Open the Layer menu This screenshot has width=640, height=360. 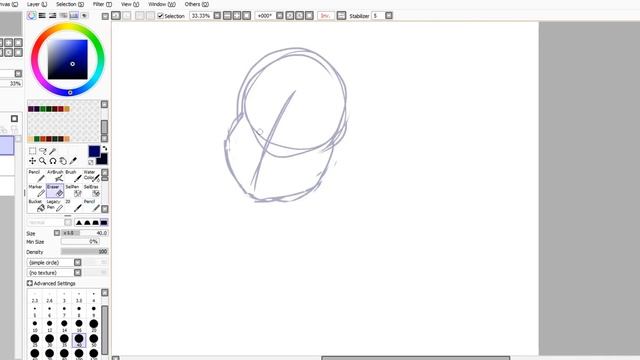[x=37, y=4]
